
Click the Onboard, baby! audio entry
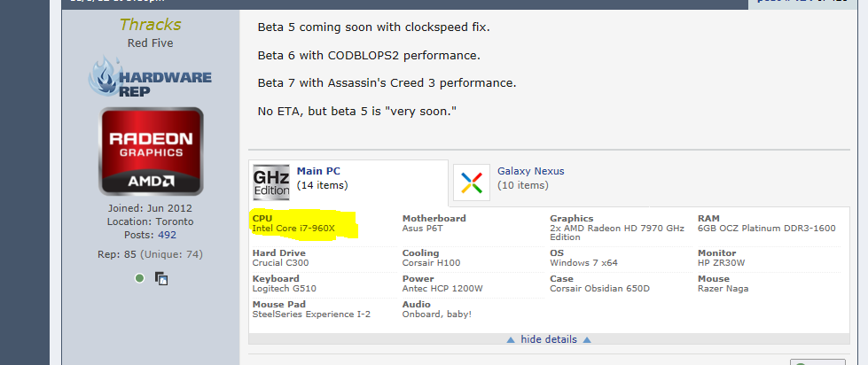[x=437, y=315]
